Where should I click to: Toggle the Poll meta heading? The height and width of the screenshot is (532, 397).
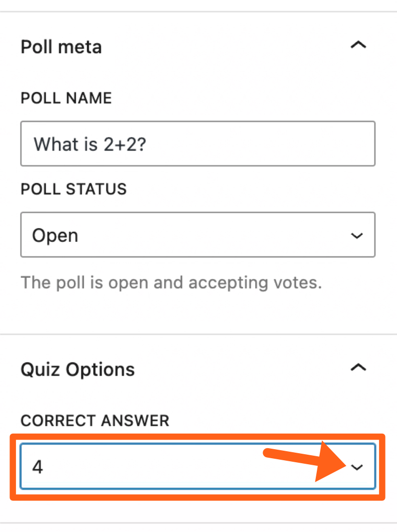(61, 47)
